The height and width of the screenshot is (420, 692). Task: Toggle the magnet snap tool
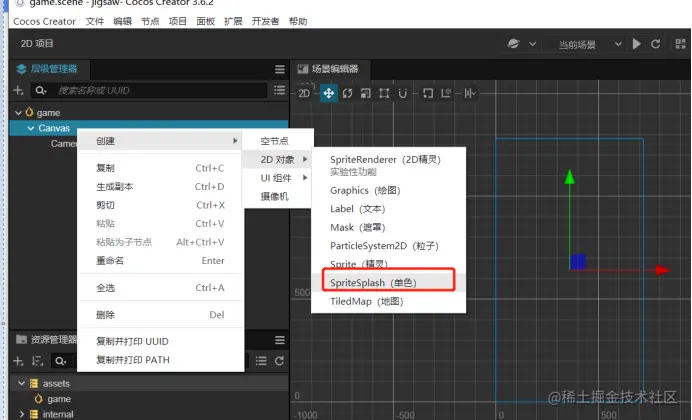tap(402, 93)
